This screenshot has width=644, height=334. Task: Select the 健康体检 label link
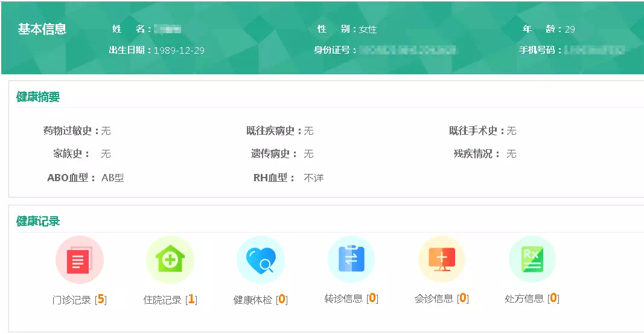(x=252, y=300)
